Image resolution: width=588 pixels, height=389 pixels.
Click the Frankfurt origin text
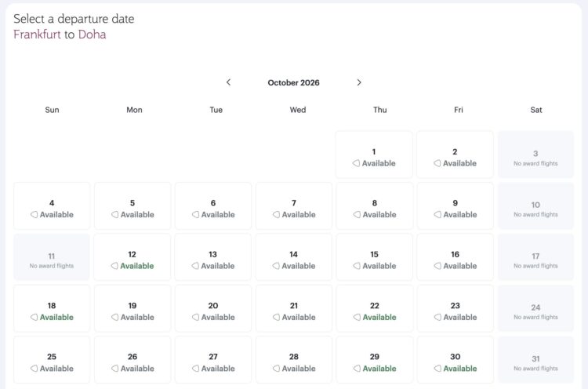click(x=37, y=35)
